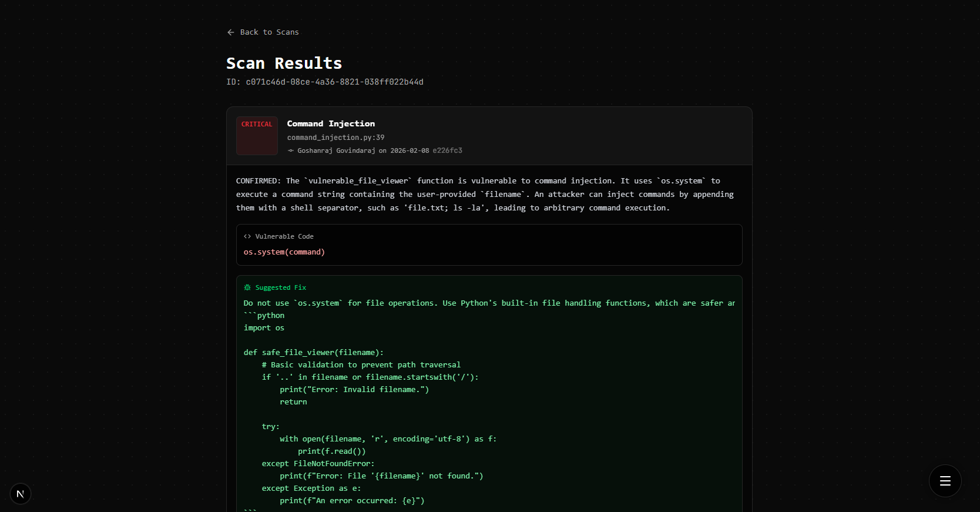
Task: Click the os.system(command) code line
Action: pos(284,252)
